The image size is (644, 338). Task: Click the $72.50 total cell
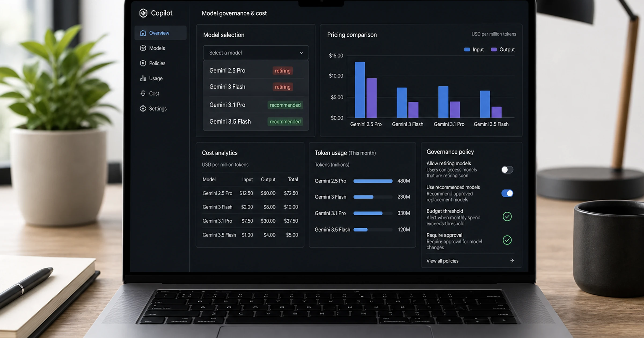click(x=291, y=193)
